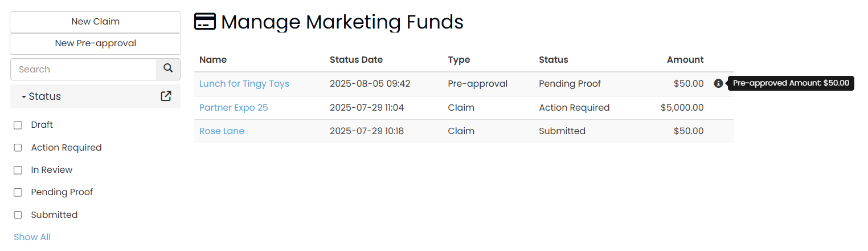Image resolution: width=868 pixels, height=251 pixels.
Task: Toggle the Submitted status checkbox
Action: tap(18, 215)
